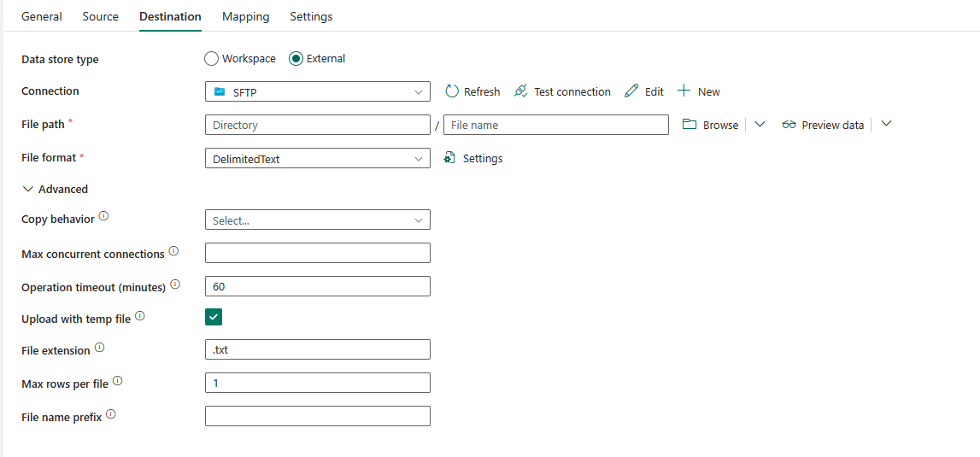Image resolution: width=980 pixels, height=457 pixels.
Task: Click the File name prefix field
Action: coord(317,416)
